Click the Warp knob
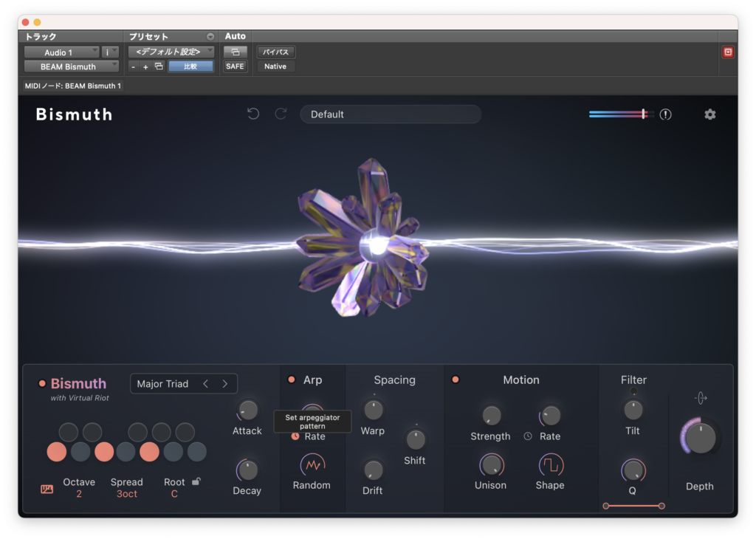This screenshot has width=756, height=539. [x=373, y=410]
